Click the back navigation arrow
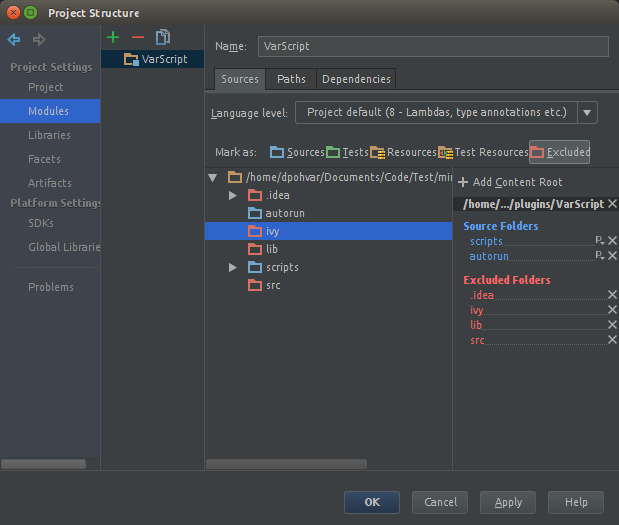The width and height of the screenshot is (619, 525). (14, 40)
